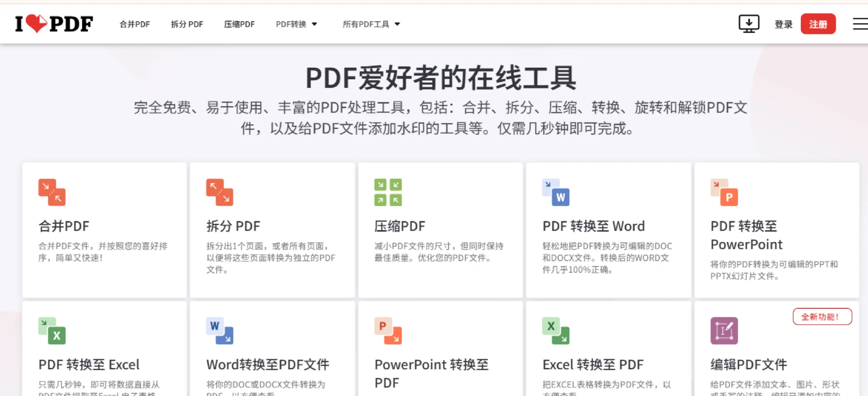Screen dimensions: 868x396
Task: Click the red 注册 sign-up button
Action: point(818,24)
